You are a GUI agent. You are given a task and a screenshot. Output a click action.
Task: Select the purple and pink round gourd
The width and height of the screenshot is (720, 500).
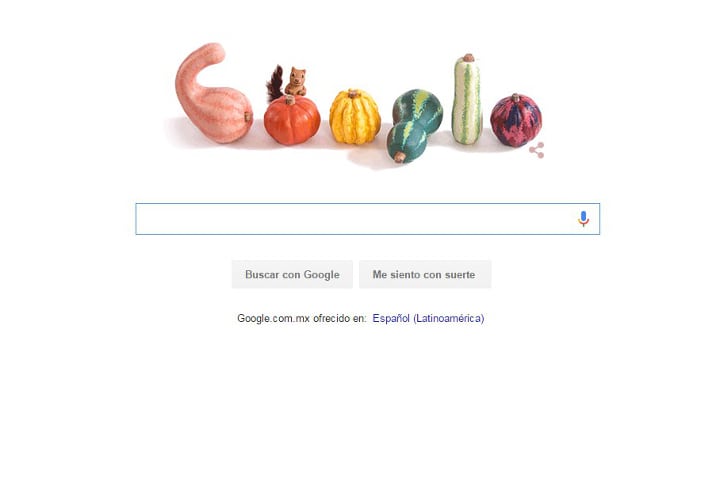(x=516, y=120)
